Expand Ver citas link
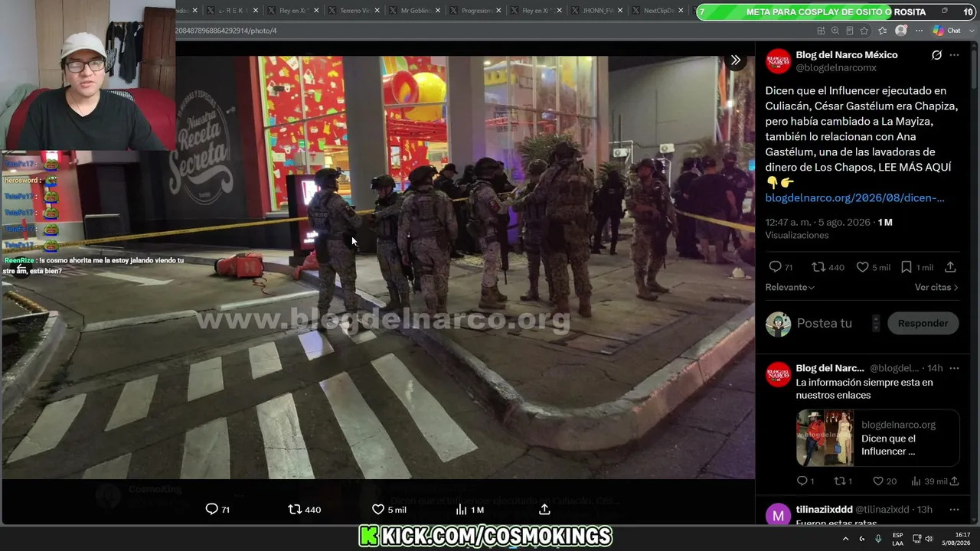Screen dimensions: 980x551 click(936, 287)
